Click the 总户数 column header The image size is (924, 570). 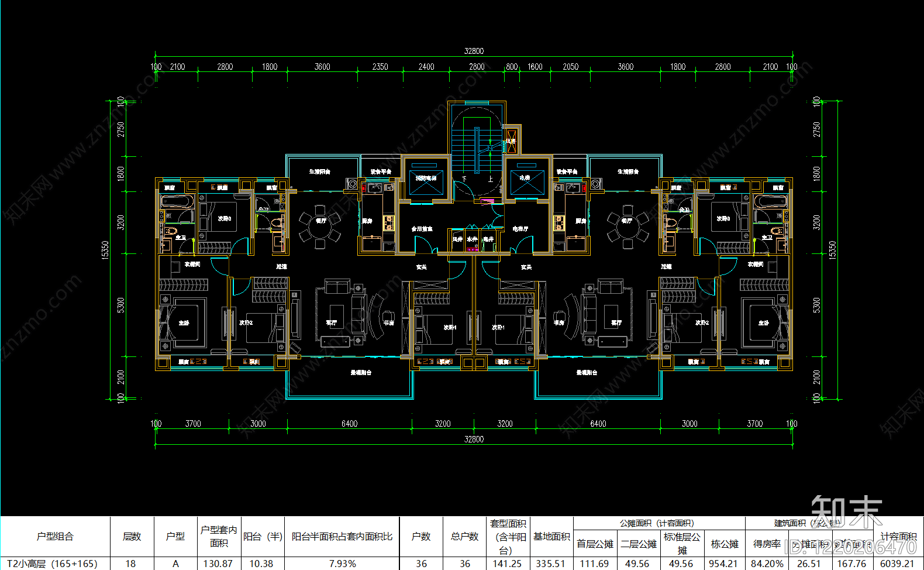point(464,536)
